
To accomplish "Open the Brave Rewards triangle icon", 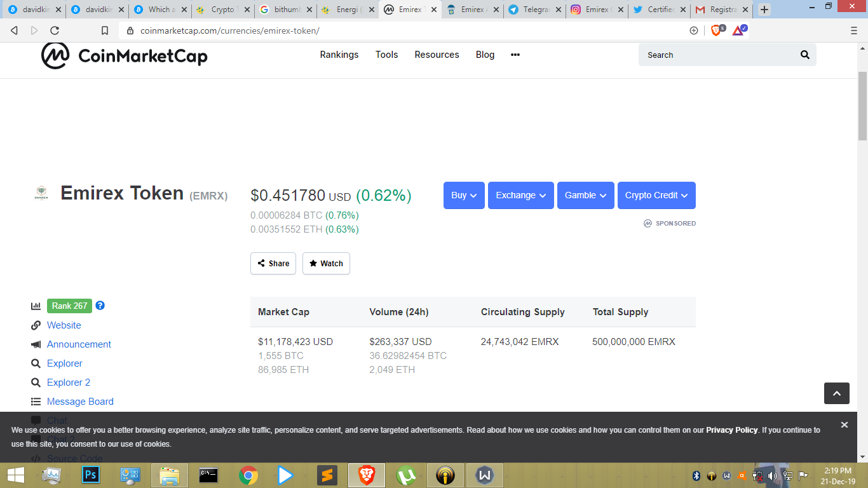I will click(738, 30).
